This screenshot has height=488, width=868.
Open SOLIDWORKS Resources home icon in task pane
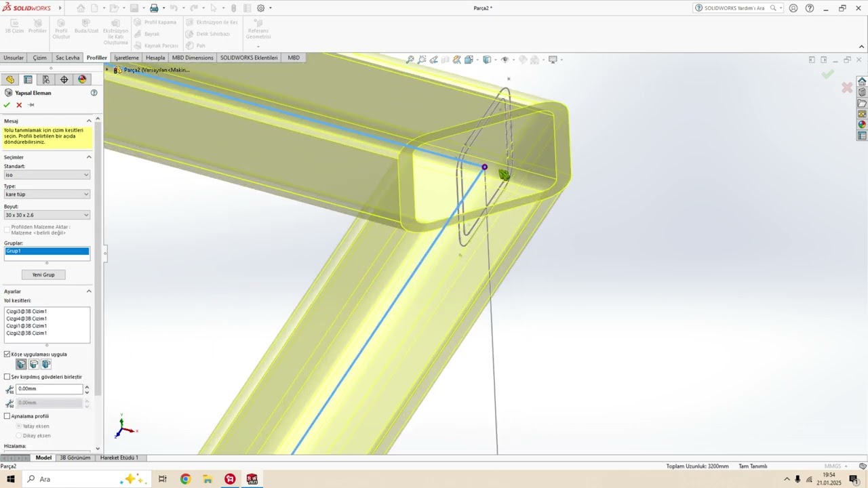coord(862,81)
